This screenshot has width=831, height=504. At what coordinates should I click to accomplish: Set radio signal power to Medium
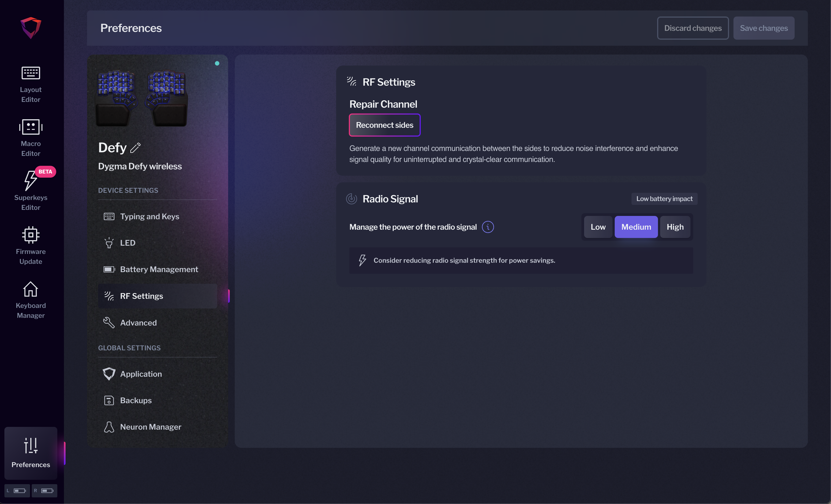pyautogui.click(x=636, y=227)
